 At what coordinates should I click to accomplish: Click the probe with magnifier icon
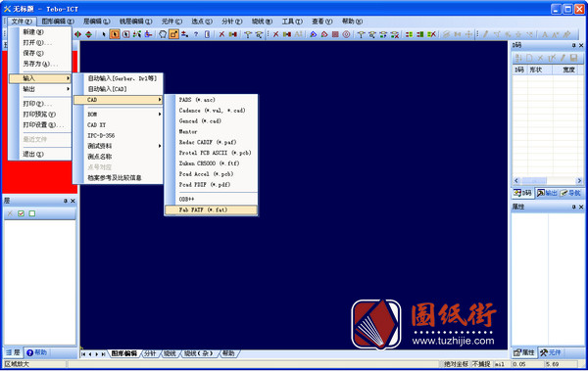[372, 34]
